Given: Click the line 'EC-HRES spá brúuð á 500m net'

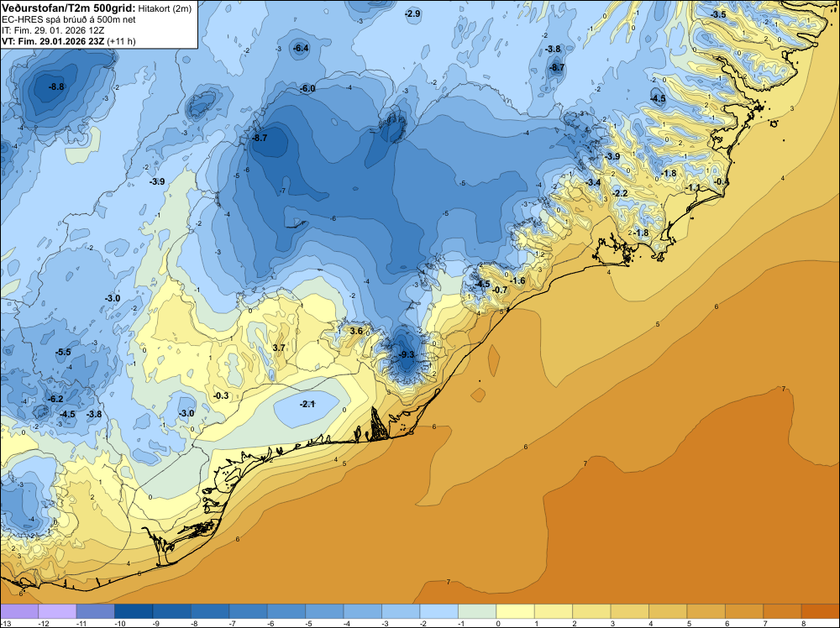Looking at the screenshot, I should tap(69, 19).
